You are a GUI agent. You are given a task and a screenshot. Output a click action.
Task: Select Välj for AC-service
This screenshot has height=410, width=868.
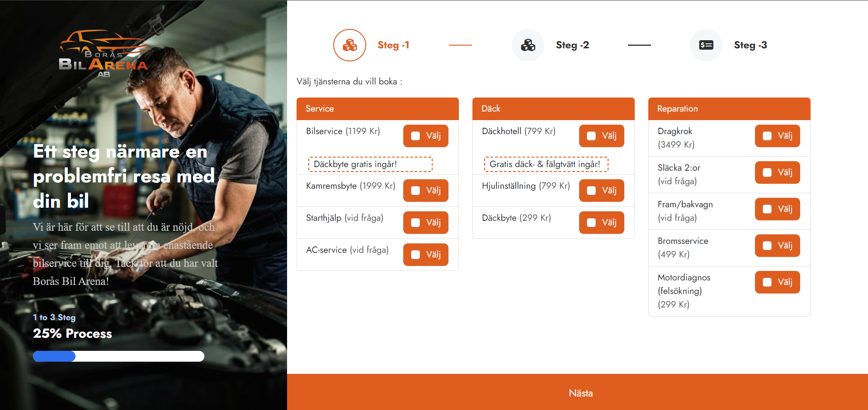pyautogui.click(x=425, y=254)
